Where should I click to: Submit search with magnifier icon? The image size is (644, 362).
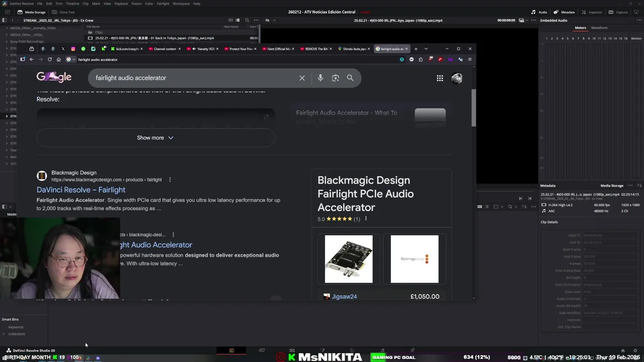click(x=350, y=78)
